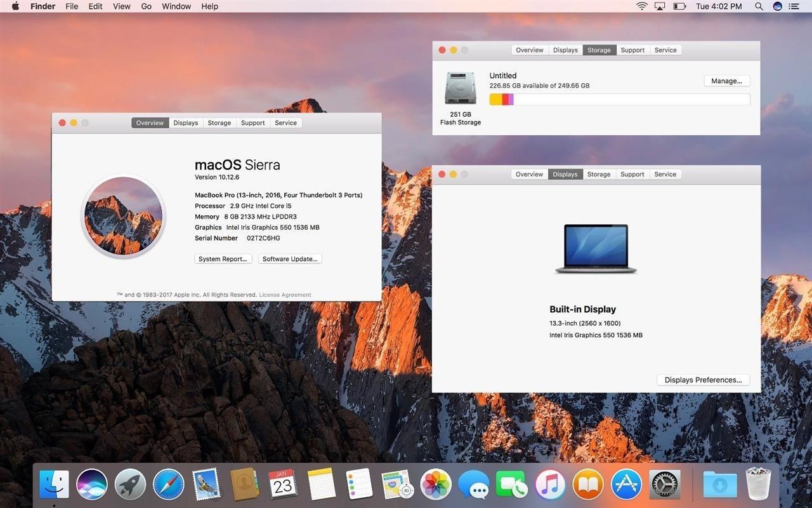Select Displays tab in Storage window

tap(565, 50)
